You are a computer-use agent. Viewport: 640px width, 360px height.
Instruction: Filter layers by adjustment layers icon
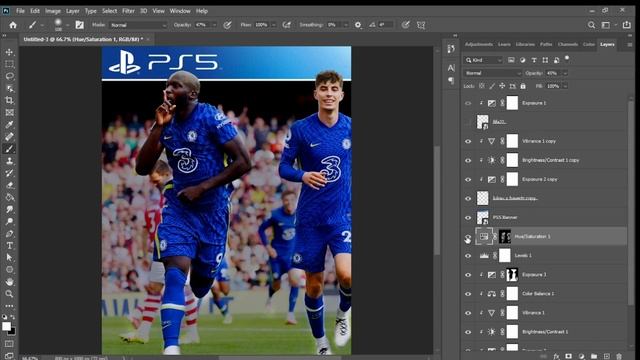coord(522,60)
